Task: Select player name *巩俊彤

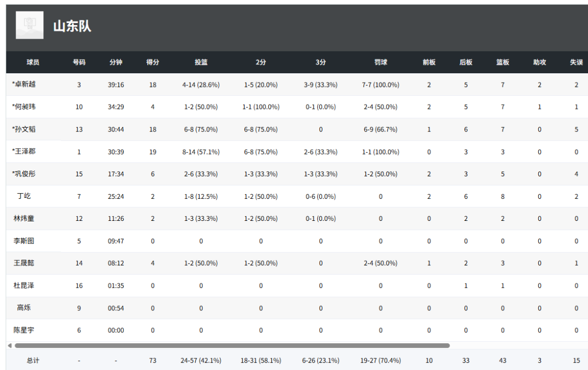Action: click(24, 174)
